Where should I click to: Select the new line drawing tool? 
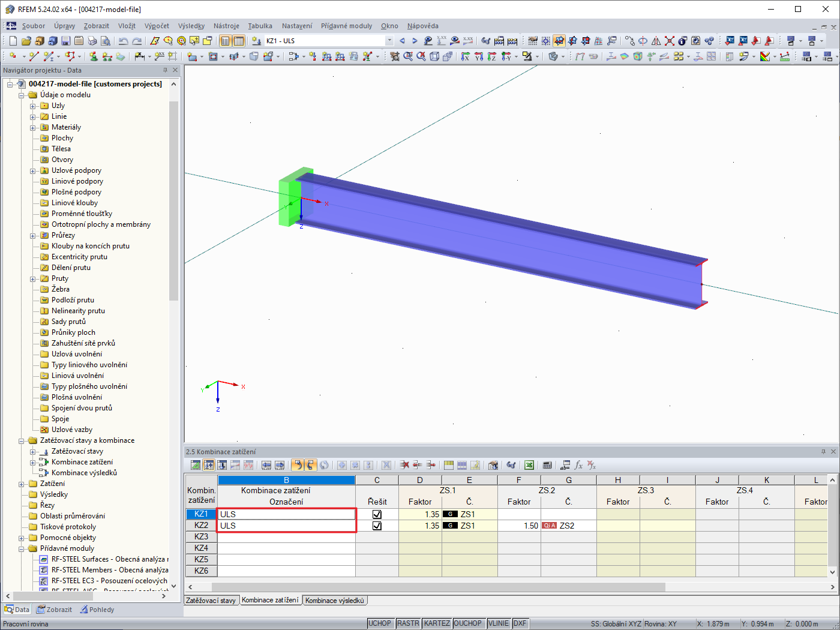click(x=34, y=56)
